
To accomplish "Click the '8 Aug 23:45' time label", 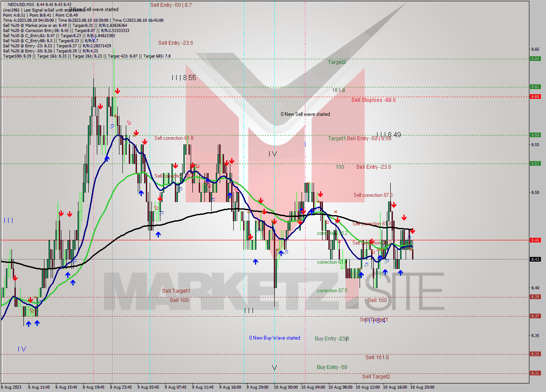I will (x=121, y=387).
